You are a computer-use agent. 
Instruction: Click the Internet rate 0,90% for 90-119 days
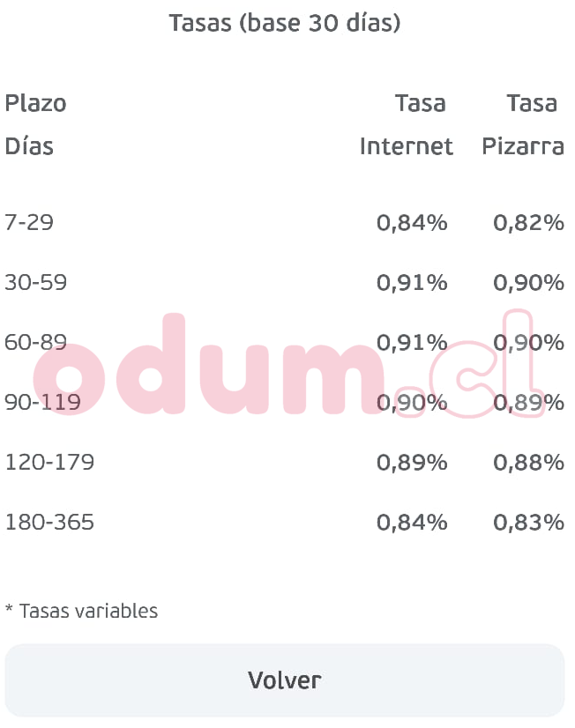(x=412, y=403)
